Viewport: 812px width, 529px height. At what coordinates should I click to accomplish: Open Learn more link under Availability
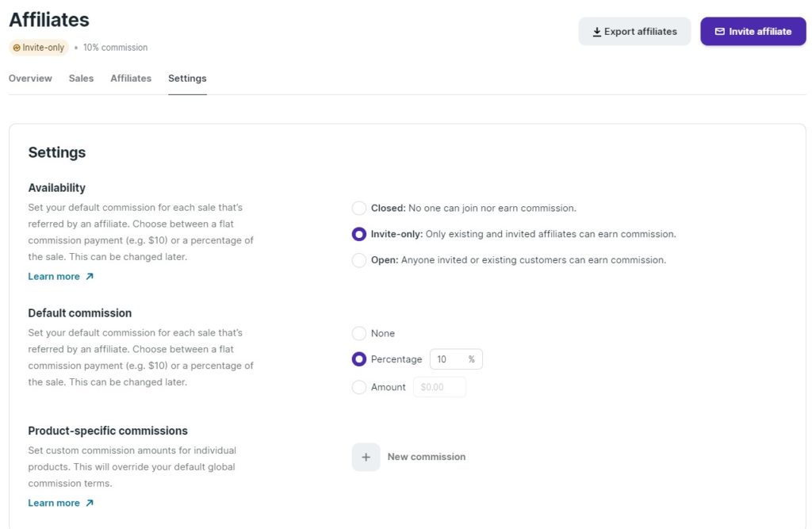tap(60, 277)
